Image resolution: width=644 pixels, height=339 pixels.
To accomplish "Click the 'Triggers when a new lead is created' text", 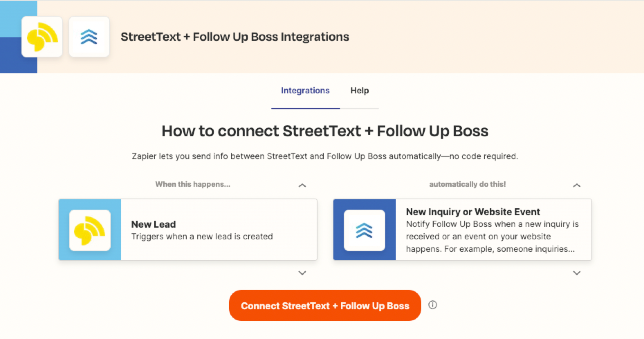I will click(202, 237).
